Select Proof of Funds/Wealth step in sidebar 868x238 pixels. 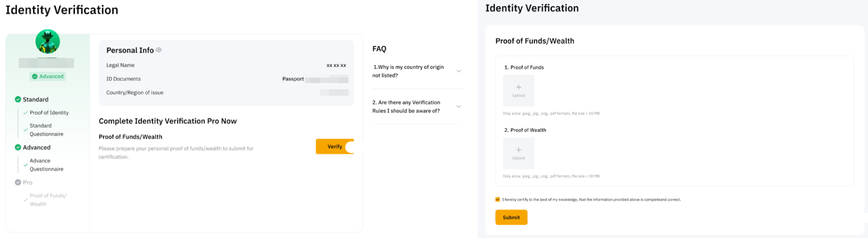tap(48, 200)
